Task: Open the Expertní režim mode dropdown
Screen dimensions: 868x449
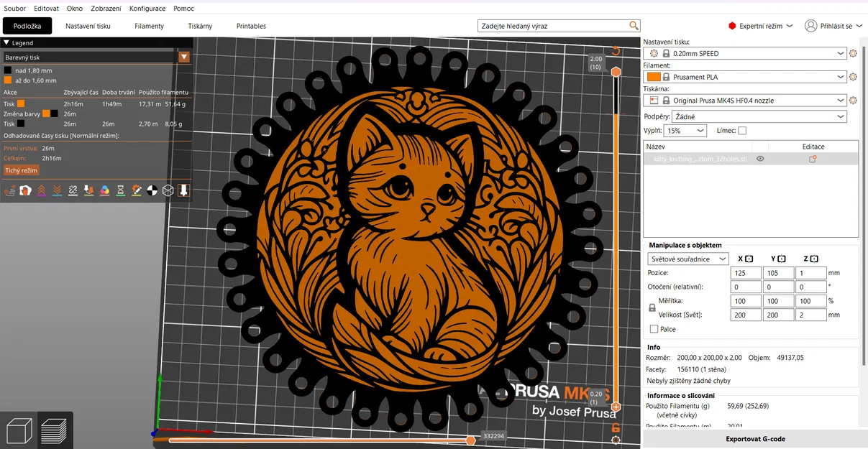Action: 760,26
